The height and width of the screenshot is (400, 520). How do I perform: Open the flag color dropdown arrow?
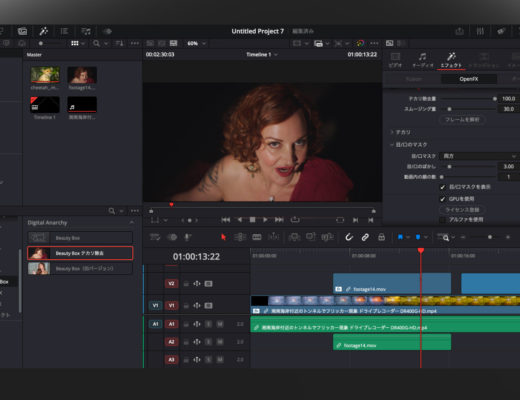(x=408, y=237)
